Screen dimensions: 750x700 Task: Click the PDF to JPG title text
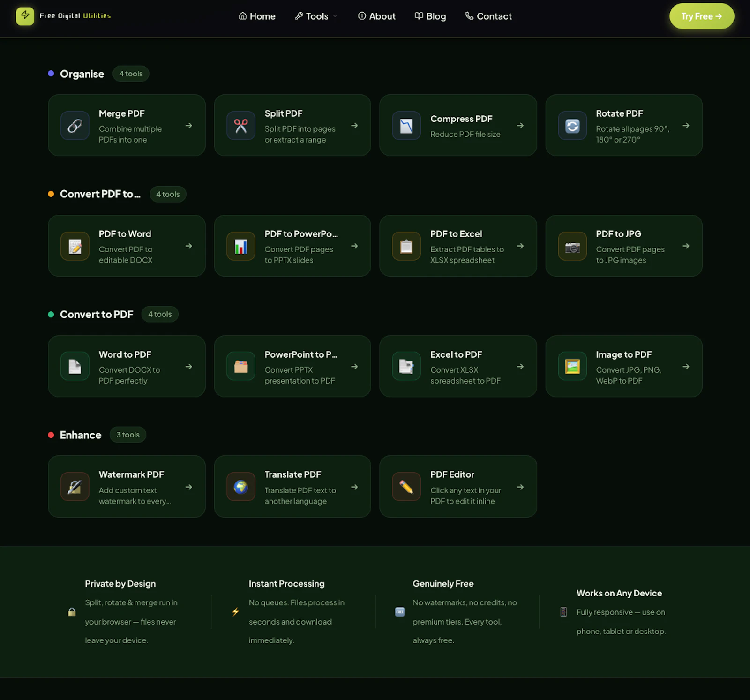[x=619, y=234]
